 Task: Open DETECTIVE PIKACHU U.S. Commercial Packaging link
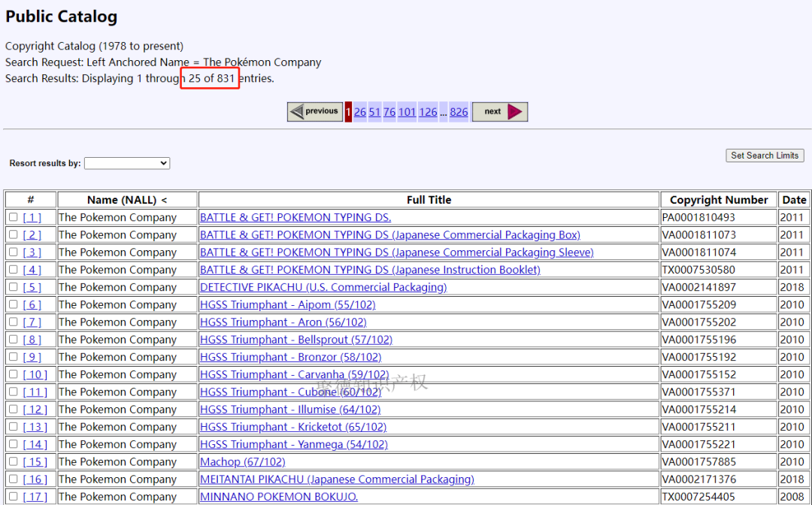[x=323, y=287]
